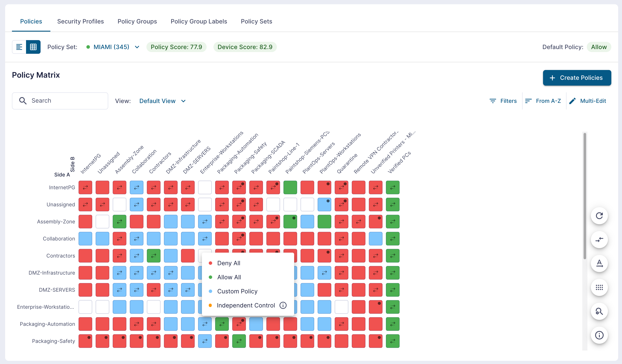
Task: Click the Create Policies button
Action: (577, 78)
